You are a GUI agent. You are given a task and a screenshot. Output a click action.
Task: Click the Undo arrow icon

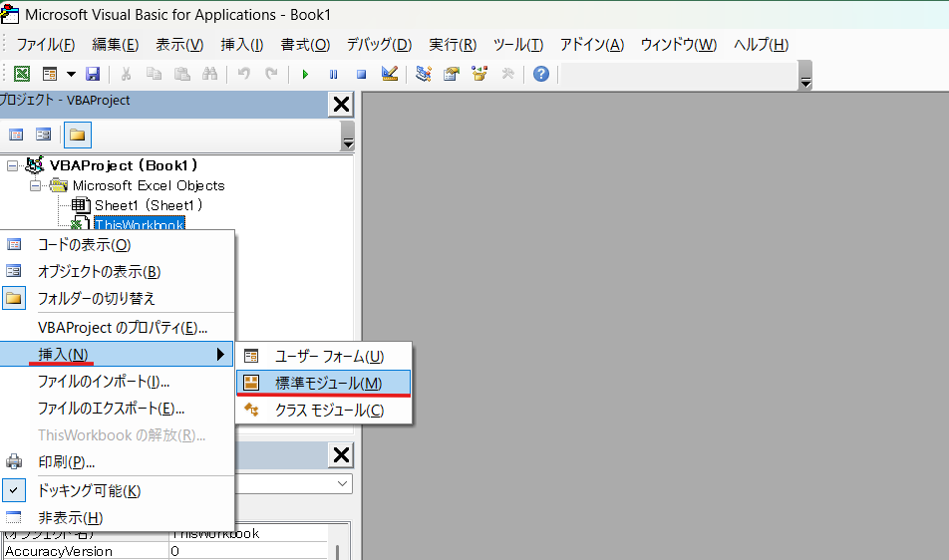coord(244,74)
